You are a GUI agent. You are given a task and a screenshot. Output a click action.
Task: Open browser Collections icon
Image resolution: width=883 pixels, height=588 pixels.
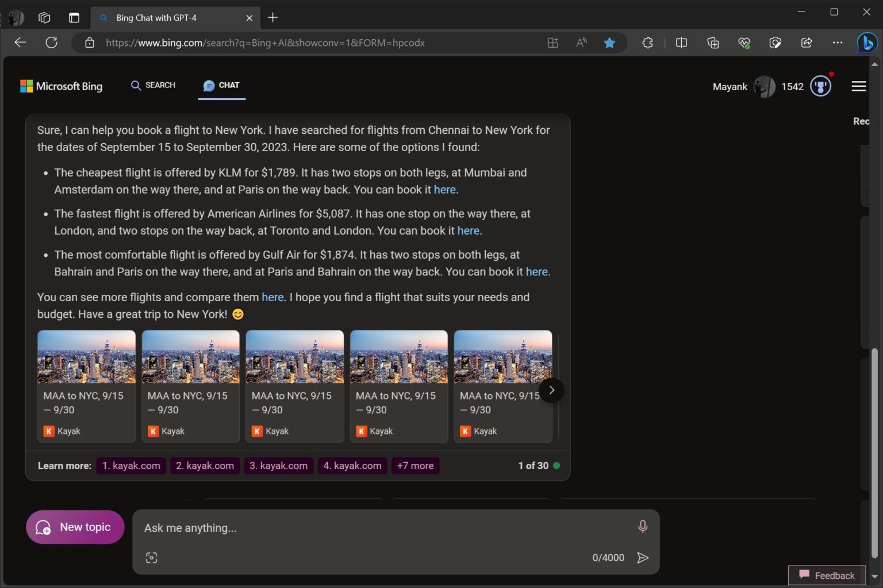(x=713, y=43)
